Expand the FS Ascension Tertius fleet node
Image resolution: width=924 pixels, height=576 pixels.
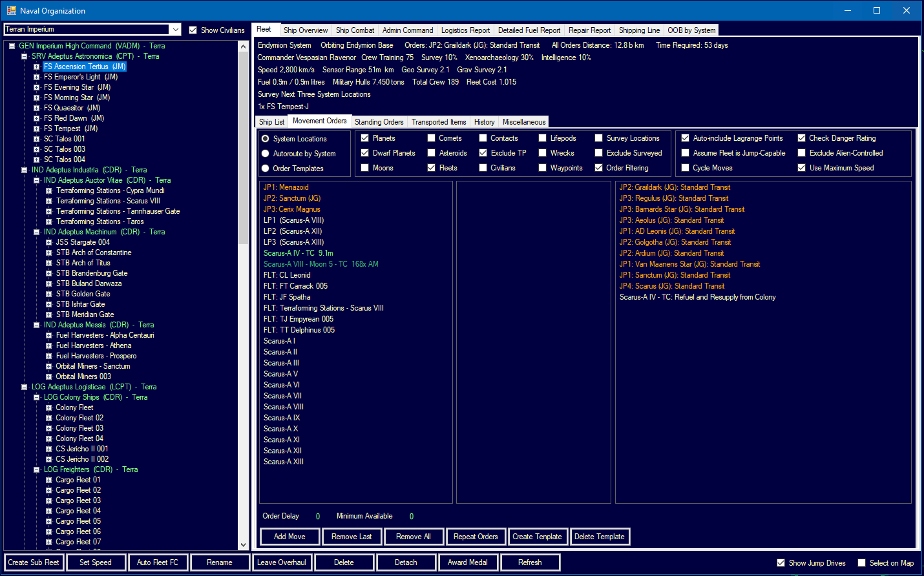pos(36,67)
